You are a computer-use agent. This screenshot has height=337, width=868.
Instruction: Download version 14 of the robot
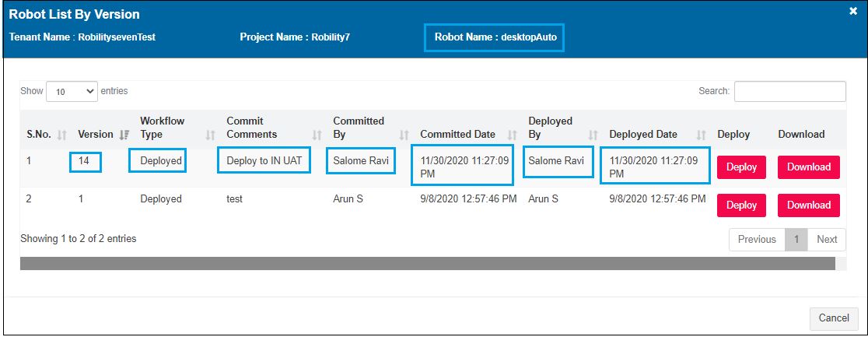point(808,167)
